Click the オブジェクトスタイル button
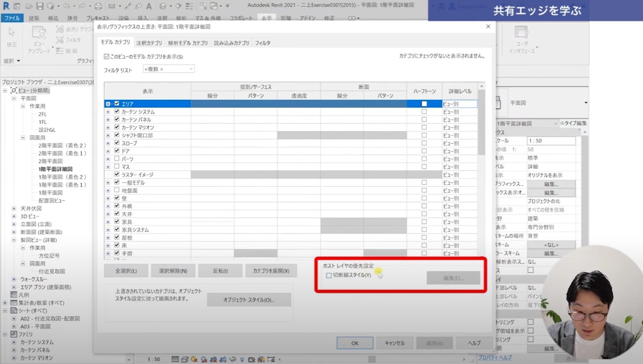 (x=249, y=300)
